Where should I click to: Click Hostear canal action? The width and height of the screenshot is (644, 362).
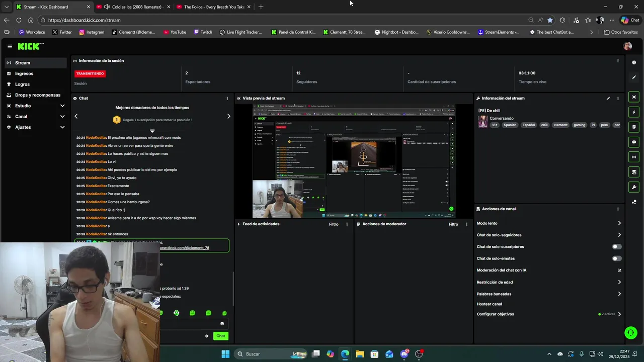point(489,304)
